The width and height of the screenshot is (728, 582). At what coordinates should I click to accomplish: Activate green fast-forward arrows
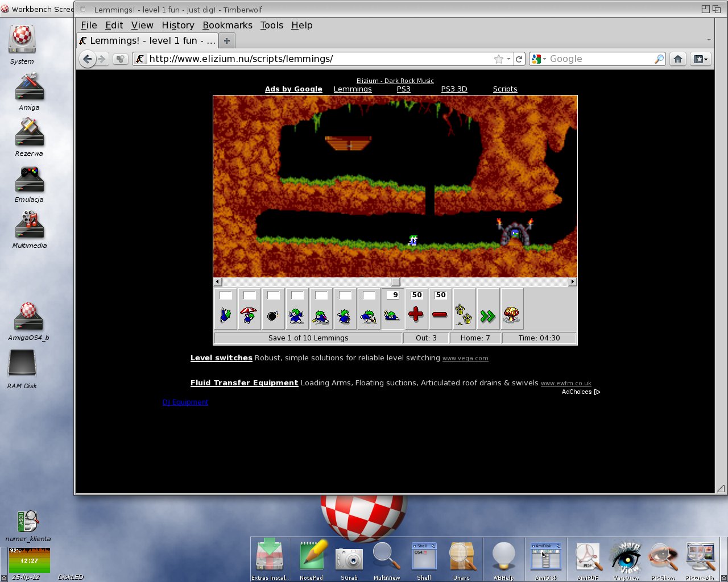[x=489, y=308]
